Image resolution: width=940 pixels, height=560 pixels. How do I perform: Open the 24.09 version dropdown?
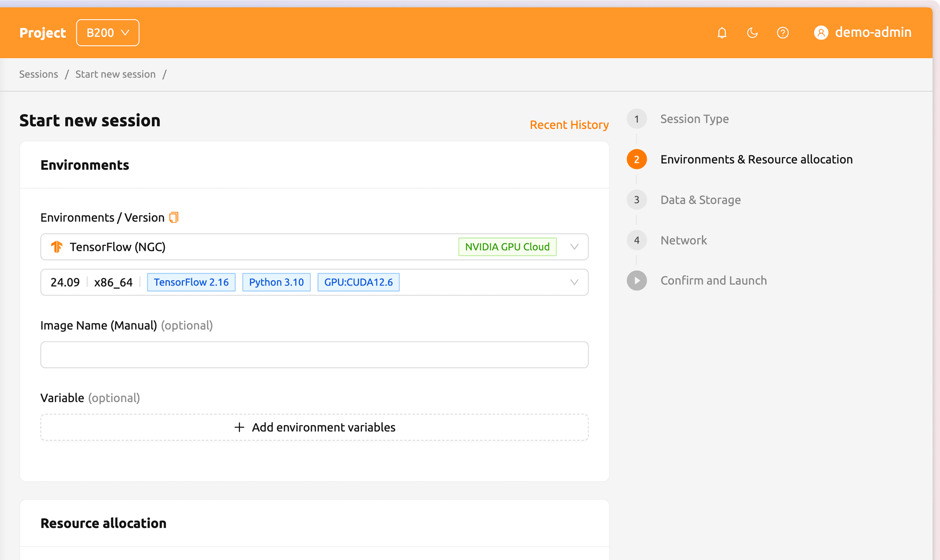click(x=575, y=282)
